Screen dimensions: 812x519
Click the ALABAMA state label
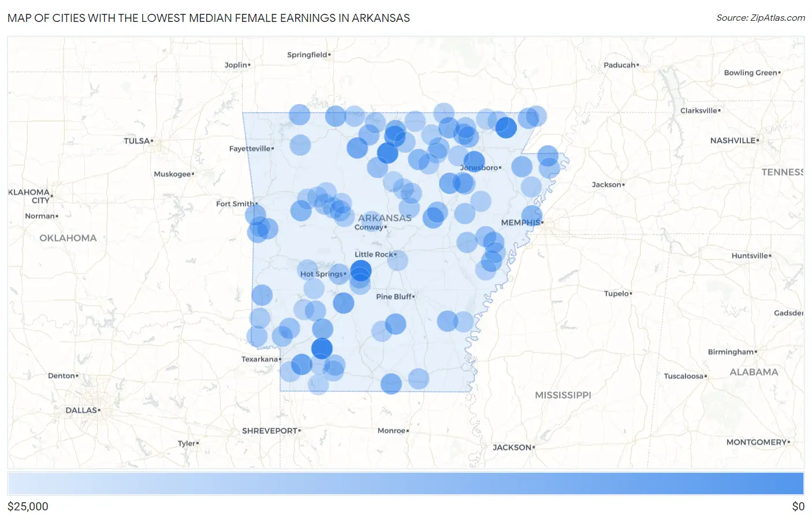pyautogui.click(x=754, y=372)
